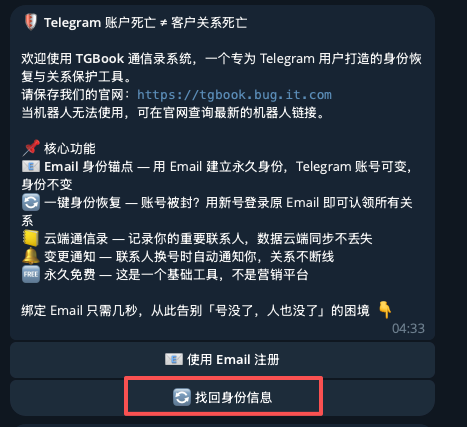Click the 绑定 Email 只需几秒 closing sentence
The width and height of the screenshot is (467, 427).
click(195, 311)
